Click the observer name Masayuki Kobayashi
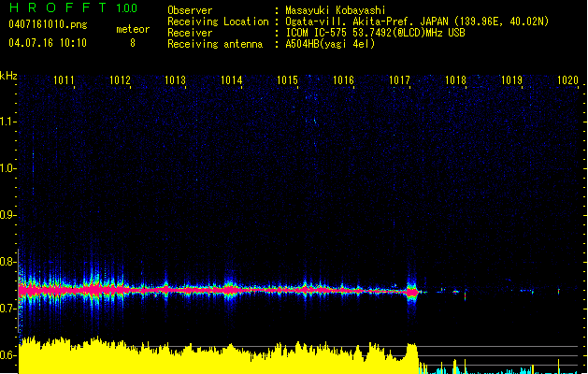The width and height of the screenshot is (588, 374). [x=336, y=10]
